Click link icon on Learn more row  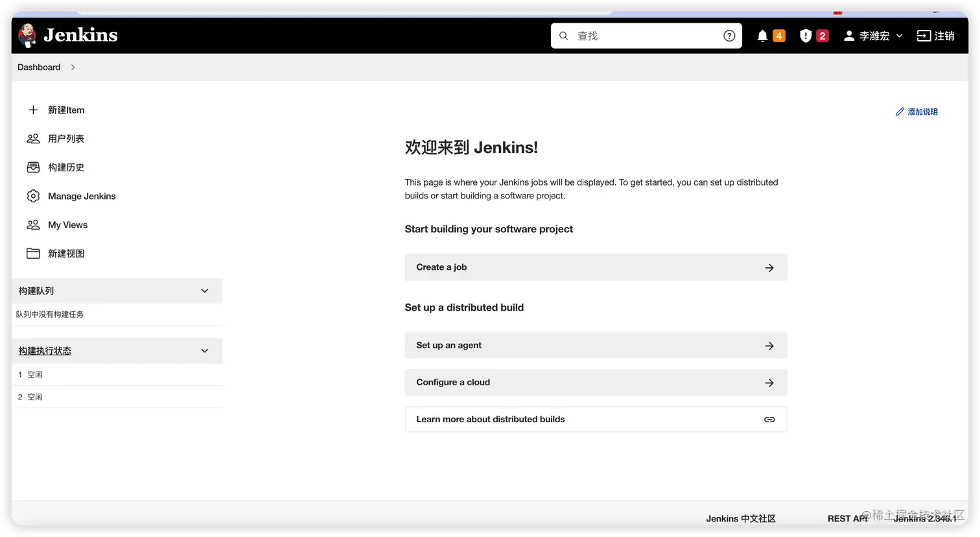point(769,420)
